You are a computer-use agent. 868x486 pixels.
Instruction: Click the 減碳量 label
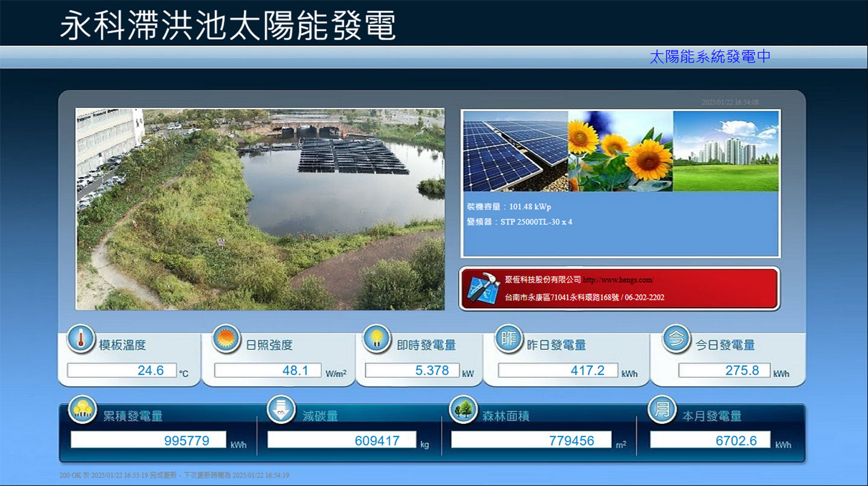(320, 416)
